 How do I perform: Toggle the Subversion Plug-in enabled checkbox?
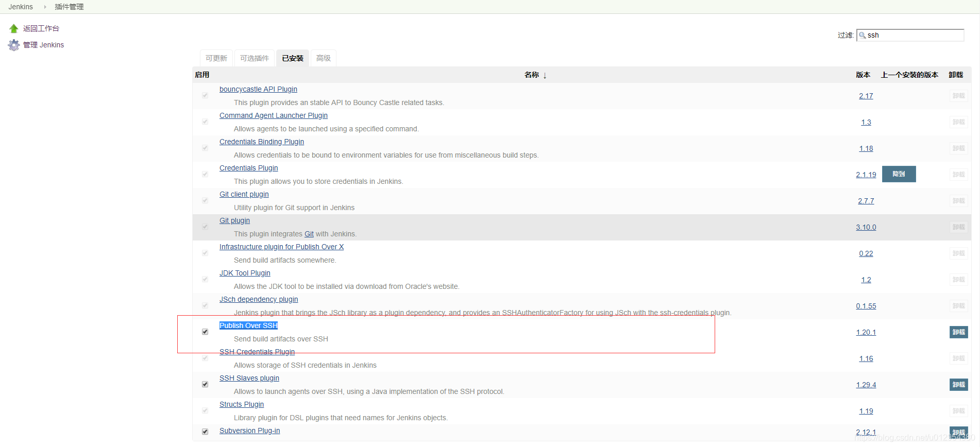click(205, 432)
